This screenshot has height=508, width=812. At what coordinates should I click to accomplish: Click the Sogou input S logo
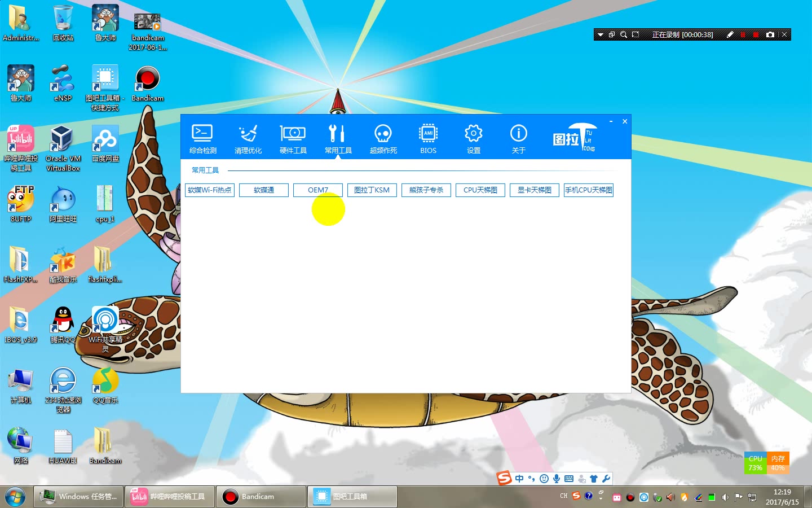pyautogui.click(x=504, y=478)
